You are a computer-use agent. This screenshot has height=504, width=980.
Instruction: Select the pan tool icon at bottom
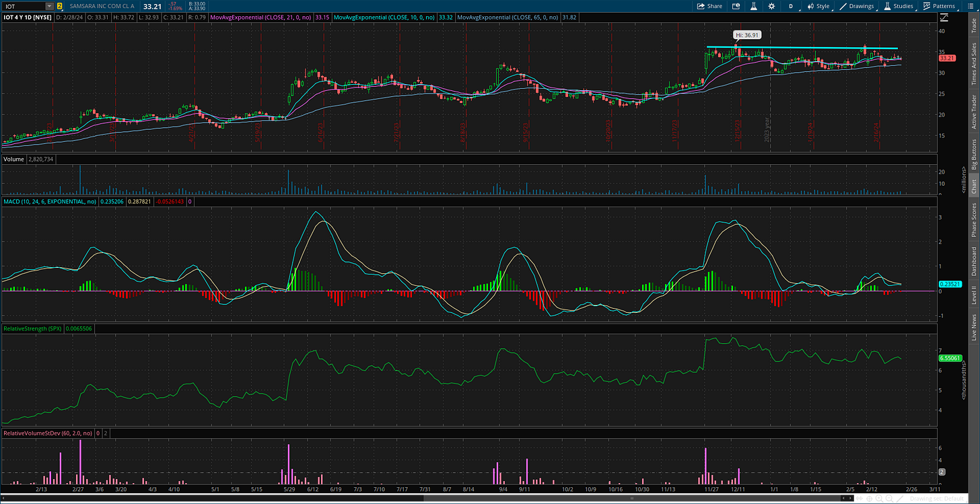pos(859,498)
